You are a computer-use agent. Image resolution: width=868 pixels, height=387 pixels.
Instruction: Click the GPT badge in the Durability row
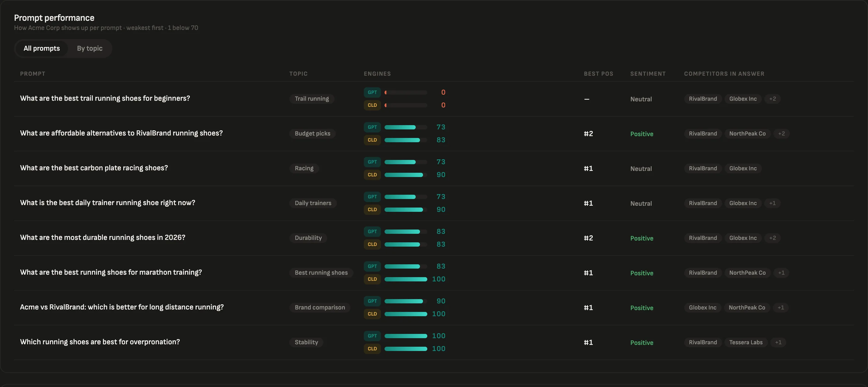(372, 231)
